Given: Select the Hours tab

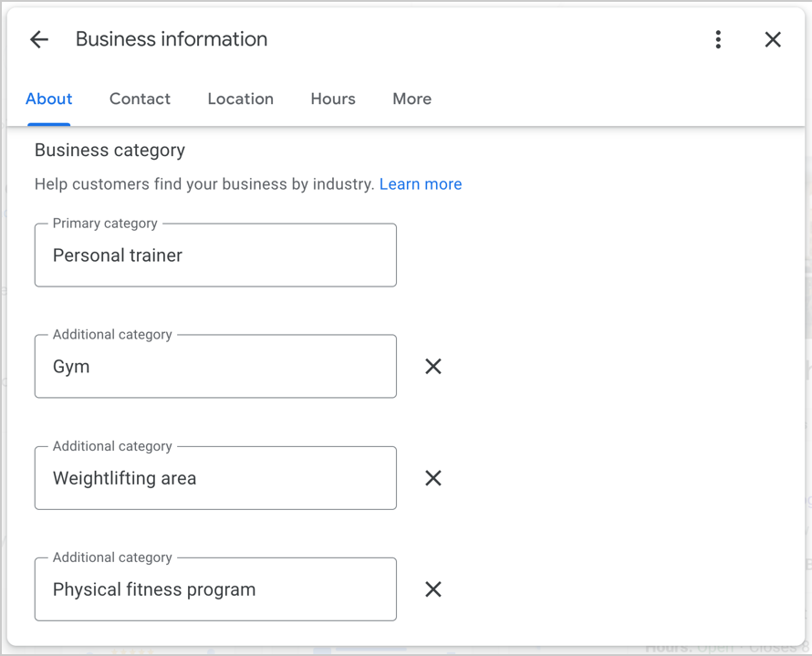Looking at the screenshot, I should click(333, 99).
